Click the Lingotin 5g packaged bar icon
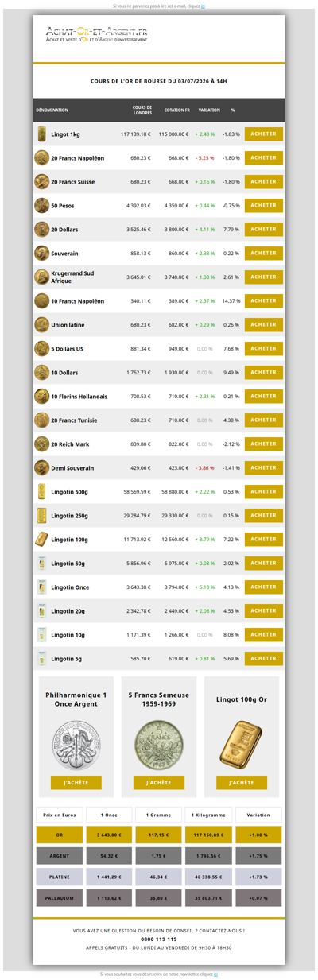 41,659
